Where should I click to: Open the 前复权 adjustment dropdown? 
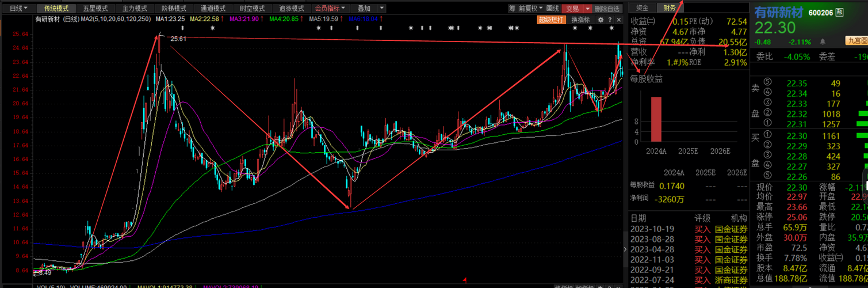pos(530,9)
